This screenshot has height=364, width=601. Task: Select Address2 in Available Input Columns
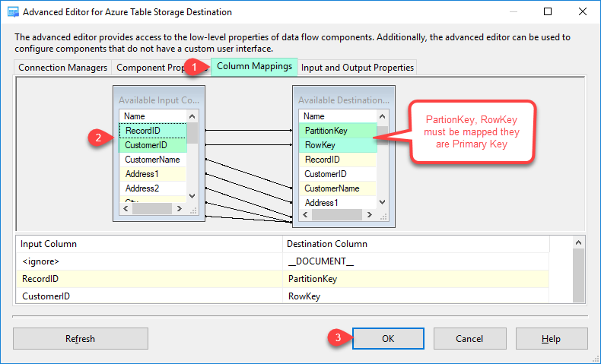click(x=153, y=188)
